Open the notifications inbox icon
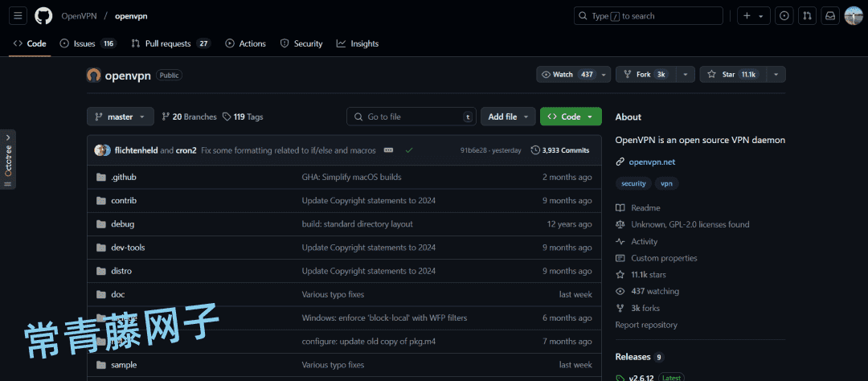868x381 pixels. [830, 15]
